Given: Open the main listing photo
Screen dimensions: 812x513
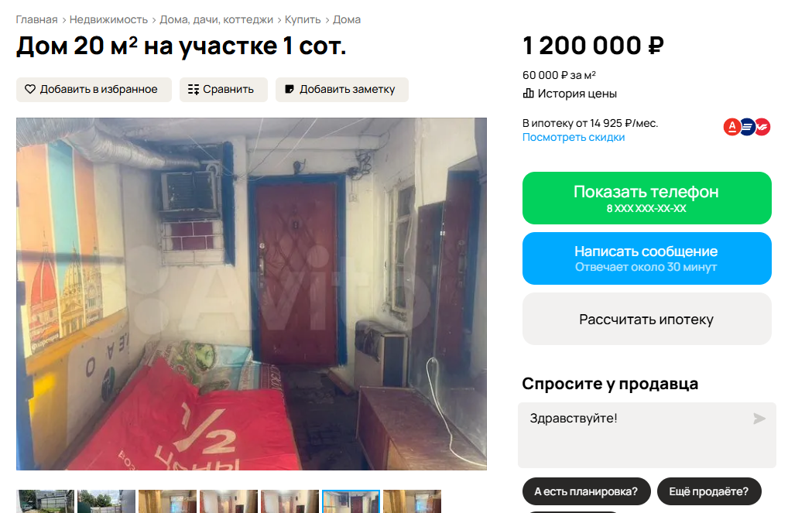Looking at the screenshot, I should coord(251,294).
